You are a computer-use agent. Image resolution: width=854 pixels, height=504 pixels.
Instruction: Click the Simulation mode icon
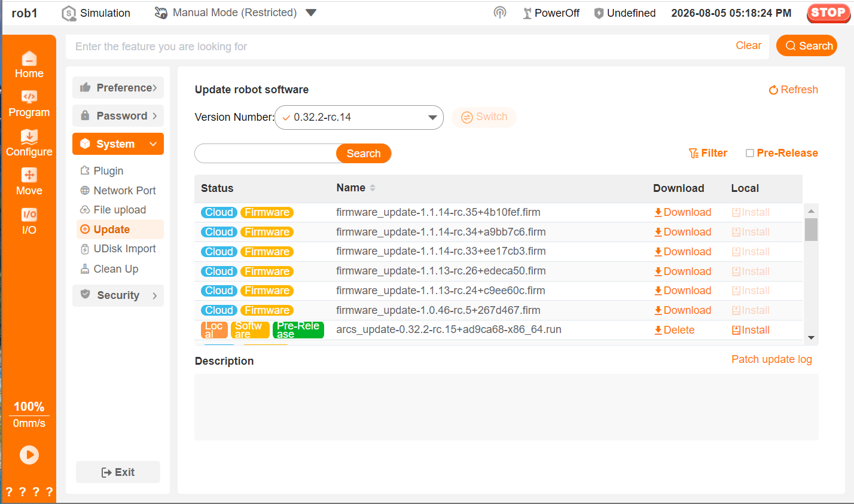coord(69,13)
